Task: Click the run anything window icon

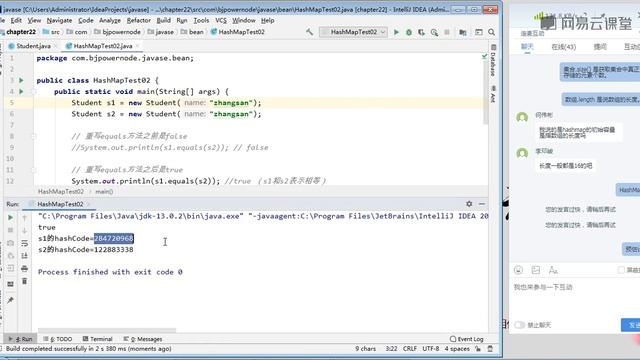Action: [x=479, y=32]
